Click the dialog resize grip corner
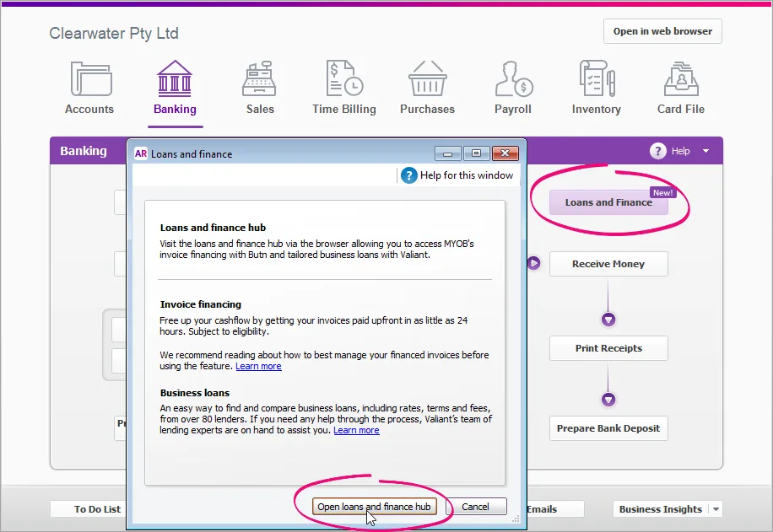773x532 pixels. [x=516, y=519]
